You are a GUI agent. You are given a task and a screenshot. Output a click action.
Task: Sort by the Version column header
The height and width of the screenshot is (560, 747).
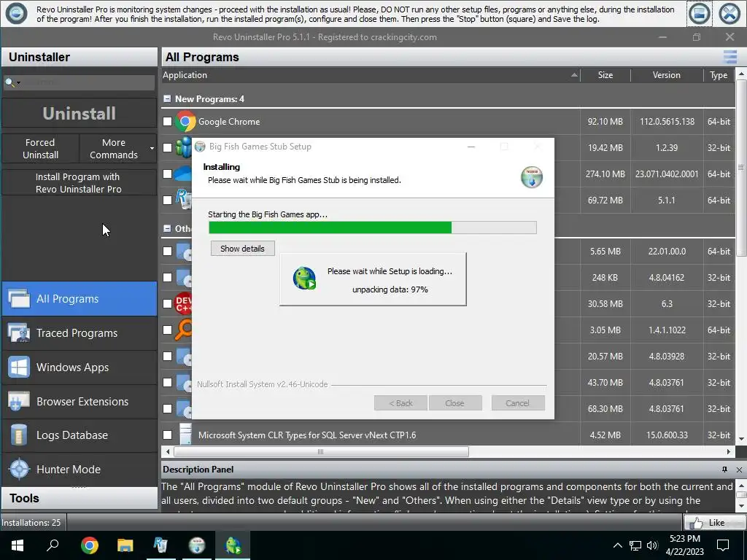pos(667,75)
